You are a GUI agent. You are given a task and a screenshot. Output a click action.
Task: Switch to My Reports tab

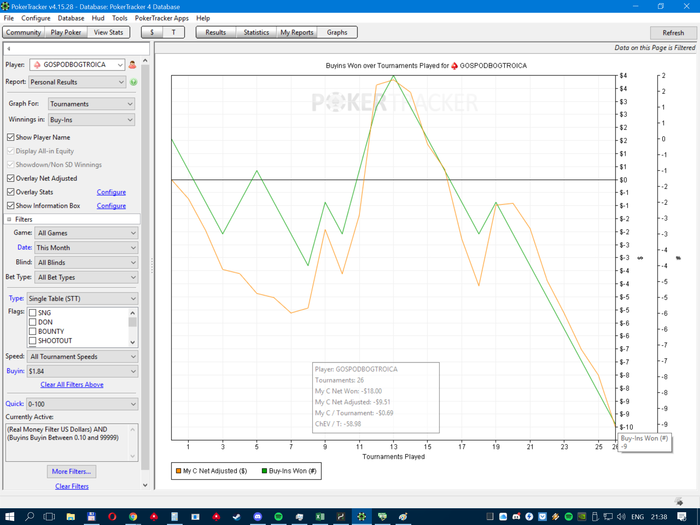[x=297, y=32]
